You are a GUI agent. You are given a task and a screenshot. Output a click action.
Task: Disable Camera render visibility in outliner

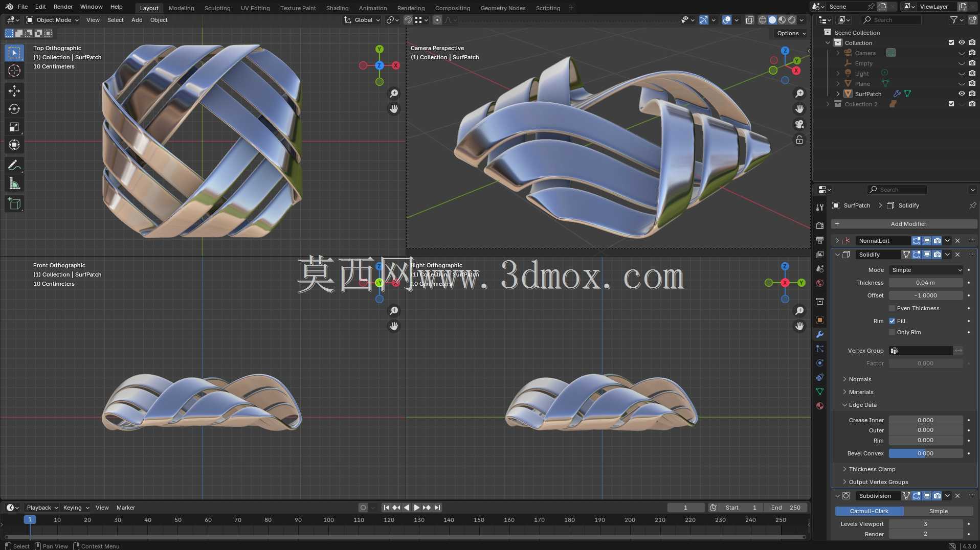coord(972,53)
